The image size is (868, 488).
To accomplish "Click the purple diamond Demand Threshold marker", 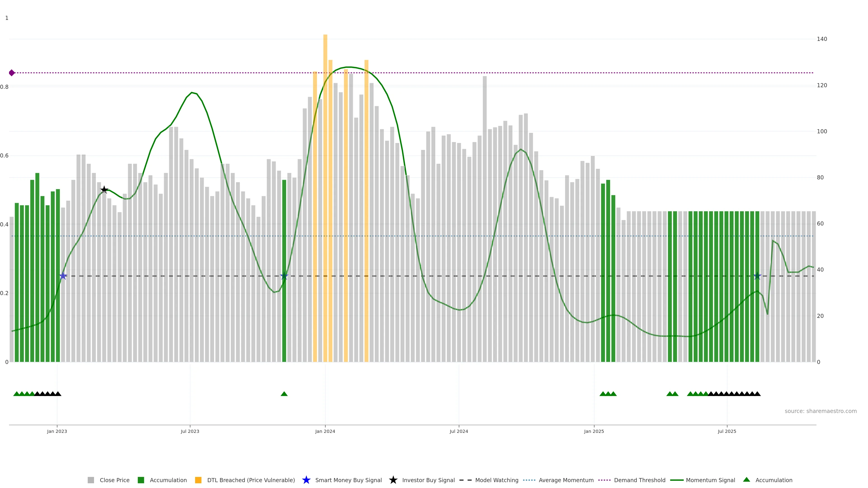I will tap(12, 73).
